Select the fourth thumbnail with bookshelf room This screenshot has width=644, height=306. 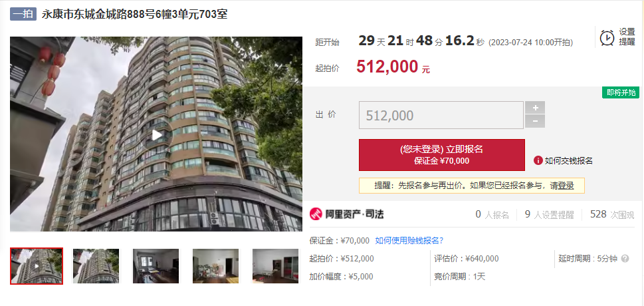tap(215, 266)
